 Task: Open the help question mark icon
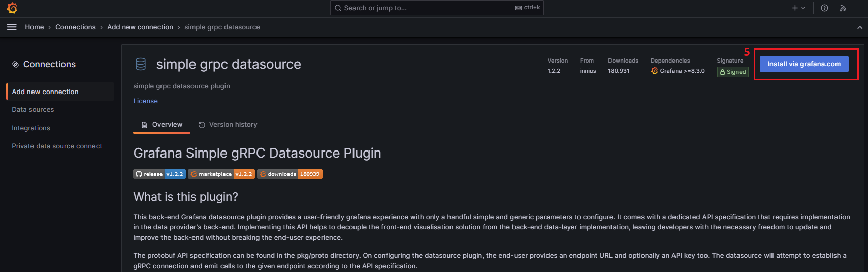(x=824, y=8)
